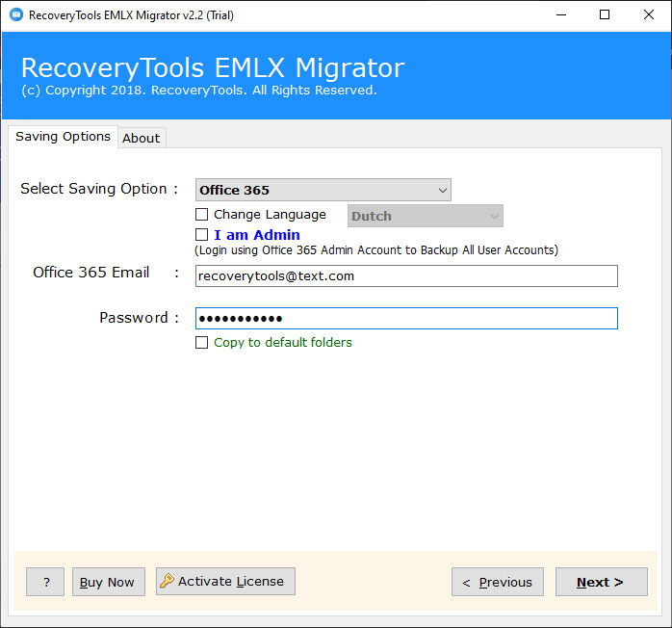The width and height of the screenshot is (672, 628).
Task: Click the I am Admin blue label
Action: tap(257, 235)
